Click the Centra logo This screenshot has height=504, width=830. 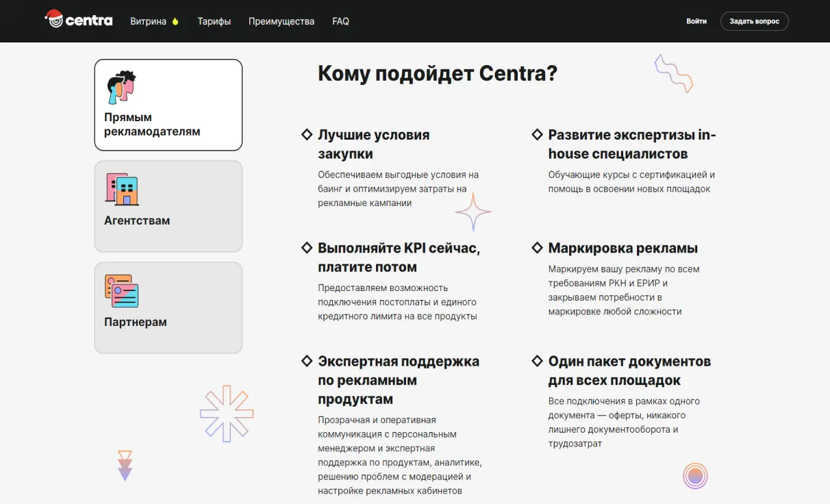click(x=78, y=19)
